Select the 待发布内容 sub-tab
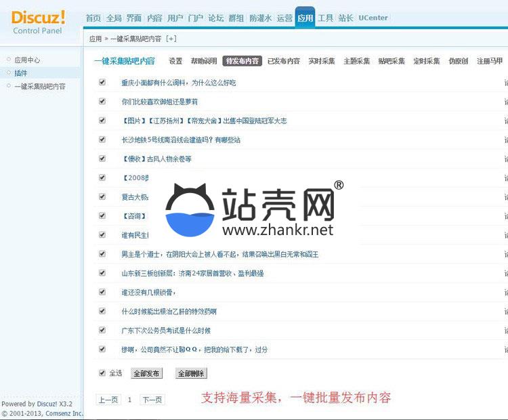Image resolution: width=508 pixels, height=420 pixels. point(242,61)
